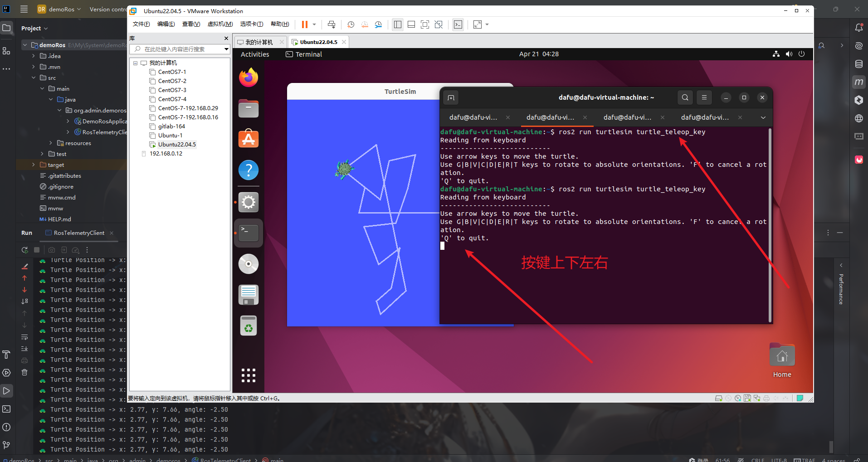The image size is (868, 462).
Task: Open the VMware 查看(V) menu
Action: (x=191, y=24)
